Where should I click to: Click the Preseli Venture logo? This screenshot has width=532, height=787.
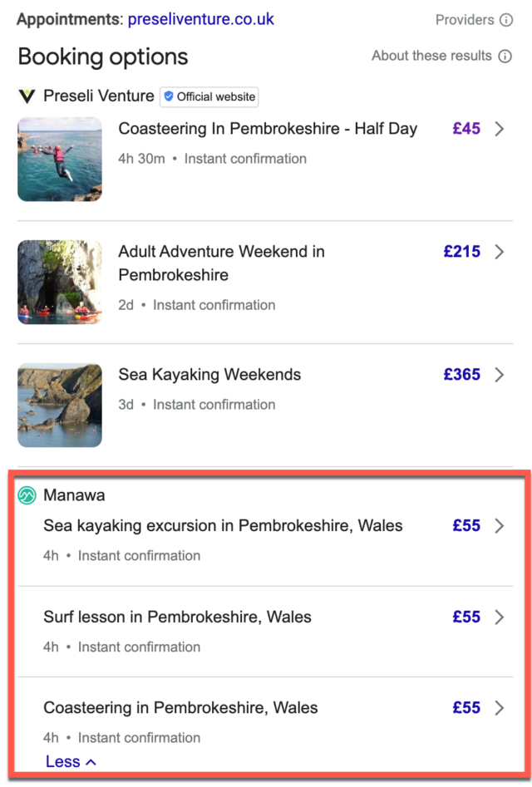click(26, 96)
